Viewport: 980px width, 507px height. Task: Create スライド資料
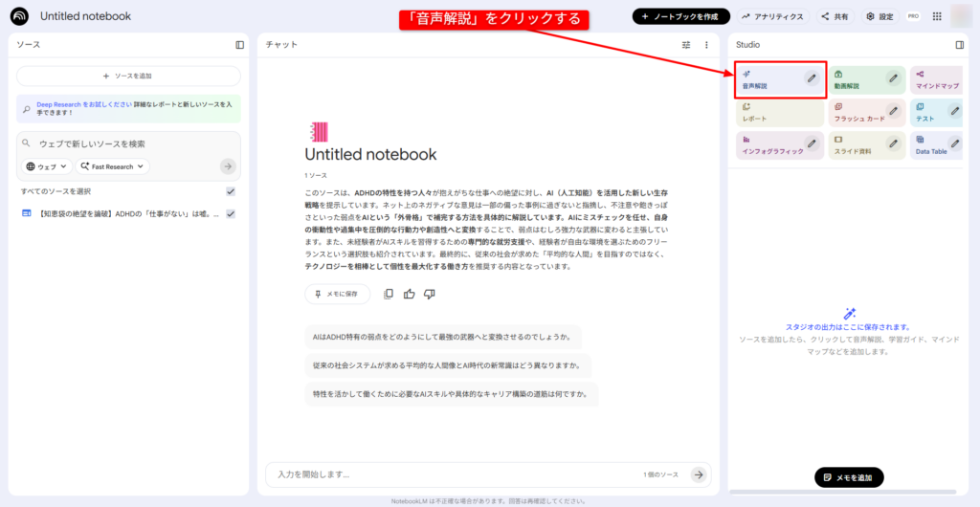(857, 146)
